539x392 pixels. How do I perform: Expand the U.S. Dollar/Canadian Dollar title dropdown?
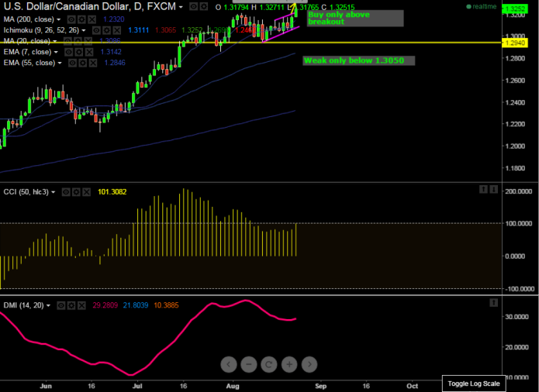[x=181, y=7]
